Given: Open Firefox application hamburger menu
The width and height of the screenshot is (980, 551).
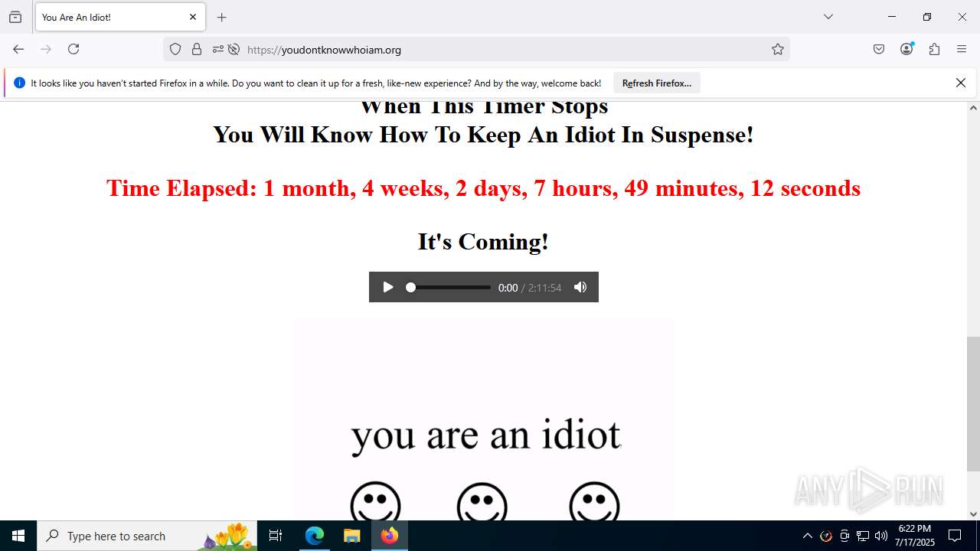Looking at the screenshot, I should pyautogui.click(x=962, y=49).
